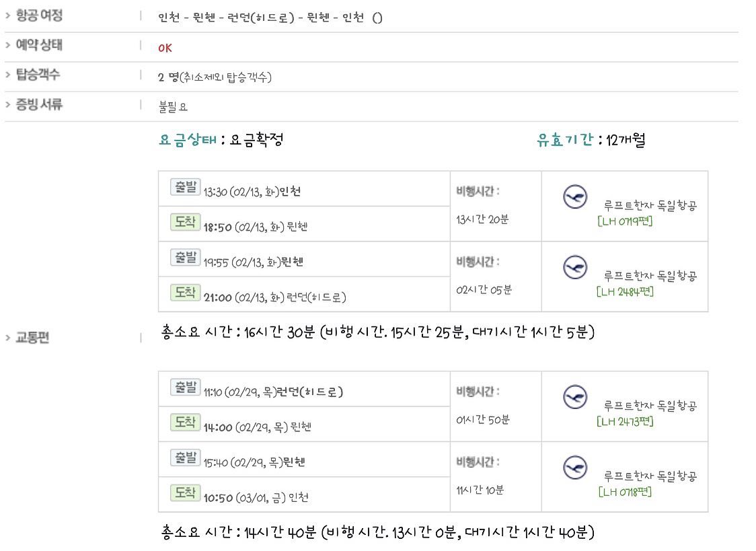The height and width of the screenshot is (551, 756).
Task: Click the 출발 badge for 19:55 뮌헨 departure
Action: tap(185, 258)
